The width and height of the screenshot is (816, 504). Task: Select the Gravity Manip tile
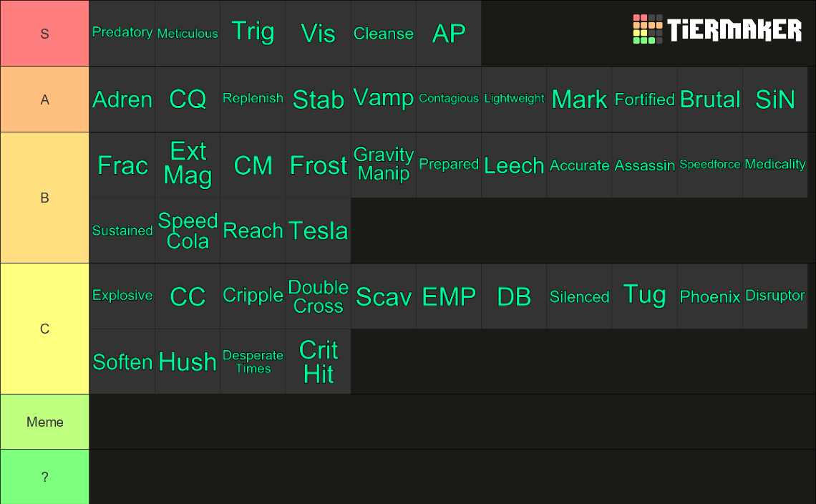(x=384, y=165)
